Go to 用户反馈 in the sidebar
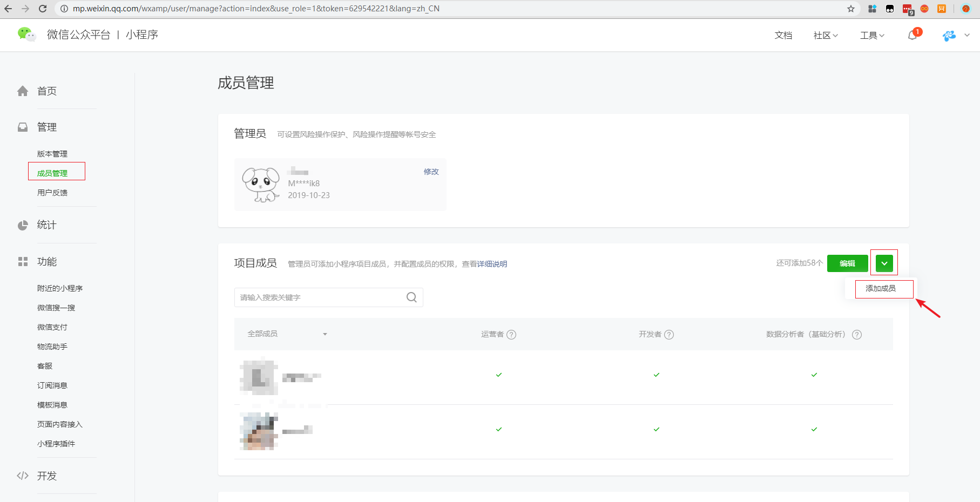 click(52, 193)
